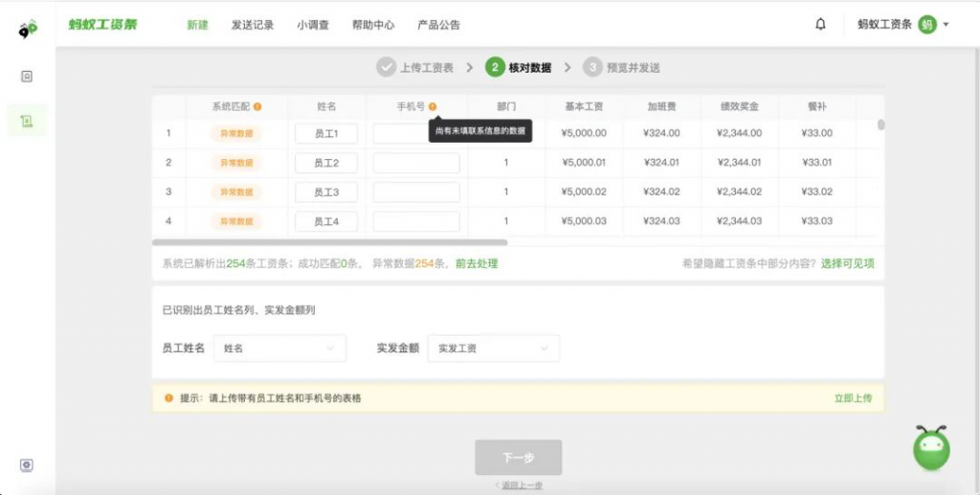Viewport: 980px width, 495px height.
Task: Open the account dropdown arrow at top-right
Action: 947,25
